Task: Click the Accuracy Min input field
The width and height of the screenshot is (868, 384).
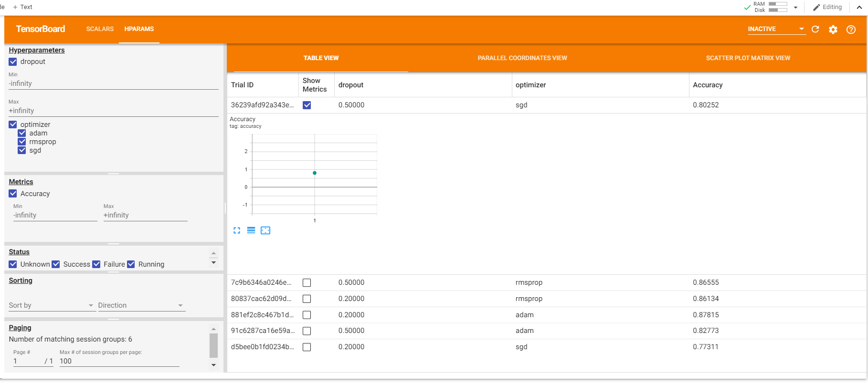Action: pyautogui.click(x=55, y=215)
